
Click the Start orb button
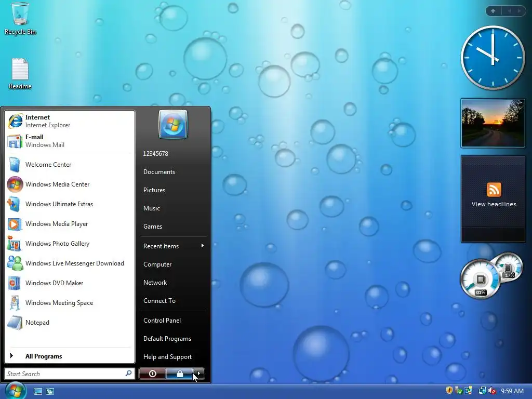click(x=15, y=391)
